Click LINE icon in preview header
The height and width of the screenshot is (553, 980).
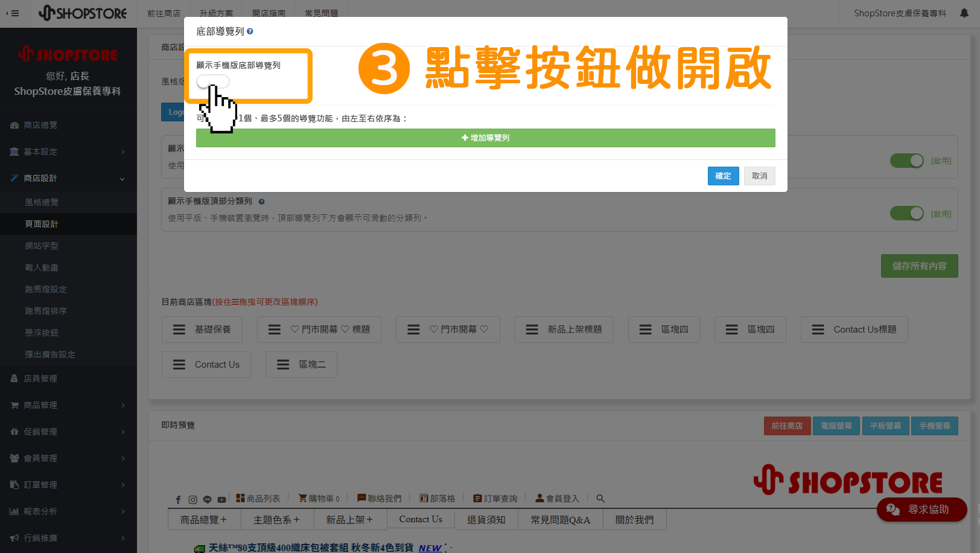tap(207, 499)
